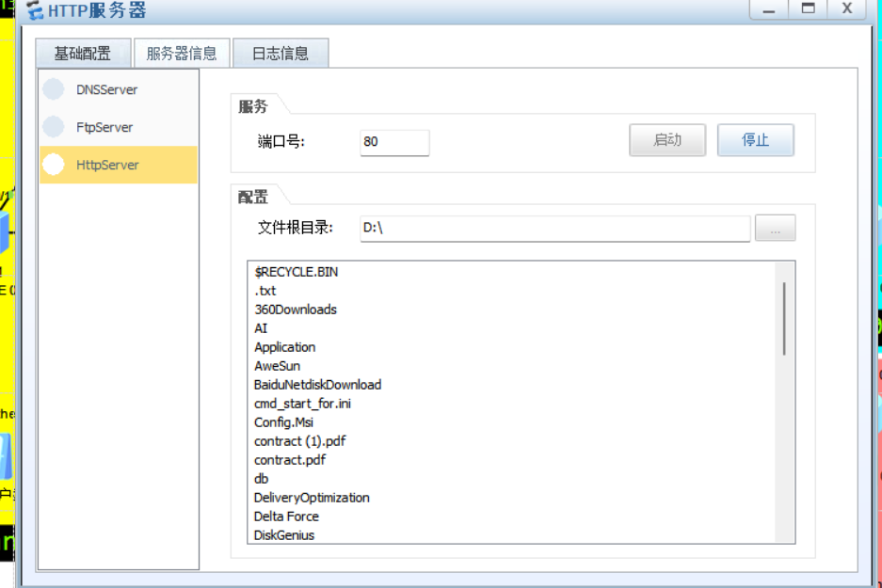
Task: Select the .txt entry in file list
Action: 265,292
